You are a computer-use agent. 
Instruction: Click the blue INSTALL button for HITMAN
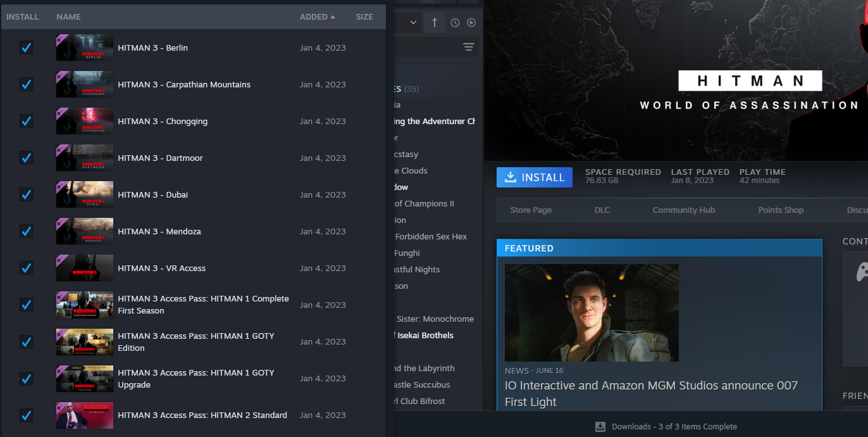point(535,177)
